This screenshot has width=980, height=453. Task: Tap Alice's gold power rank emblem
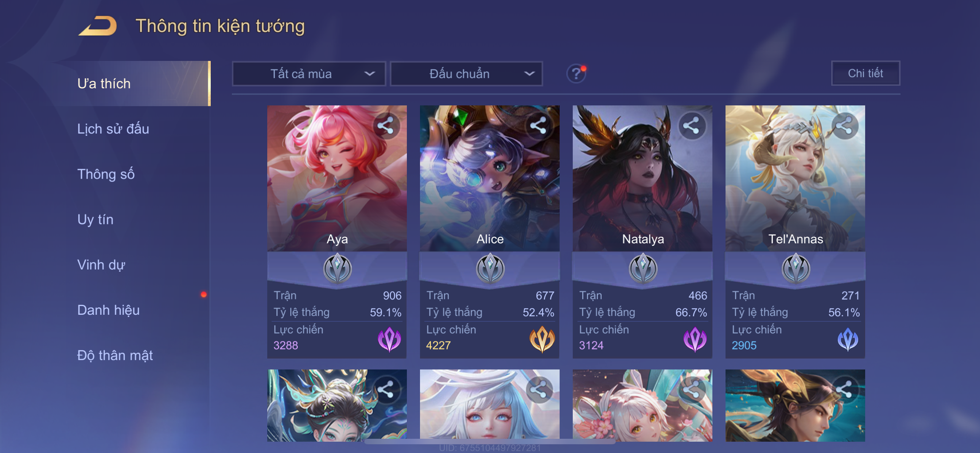[542, 339]
